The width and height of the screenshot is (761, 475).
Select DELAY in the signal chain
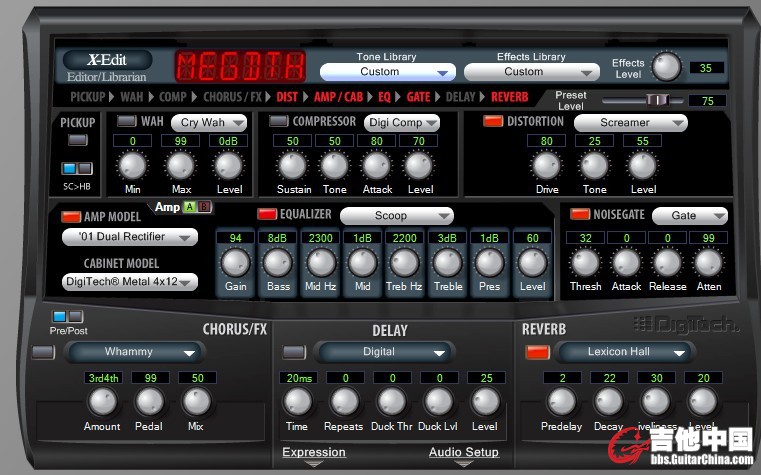point(461,97)
